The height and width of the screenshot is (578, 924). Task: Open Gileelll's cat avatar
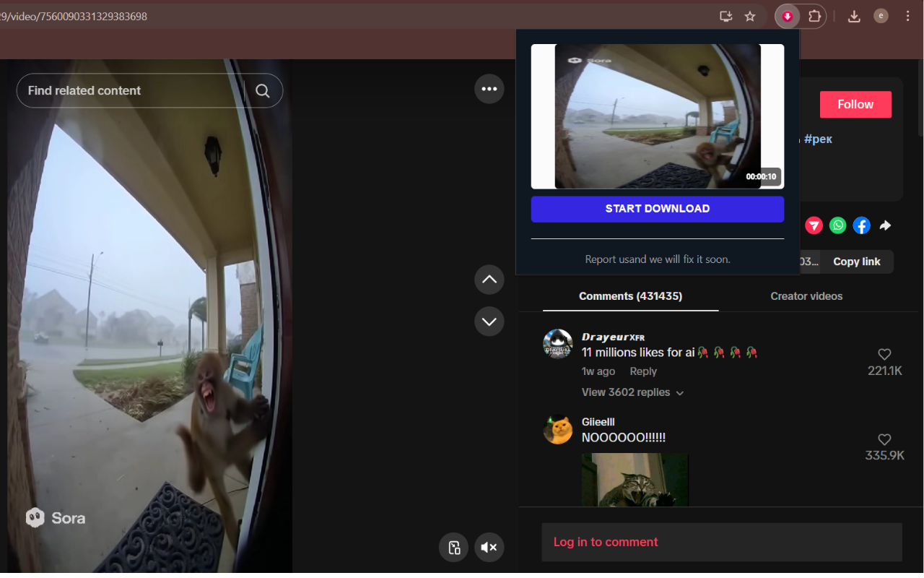pyautogui.click(x=557, y=429)
